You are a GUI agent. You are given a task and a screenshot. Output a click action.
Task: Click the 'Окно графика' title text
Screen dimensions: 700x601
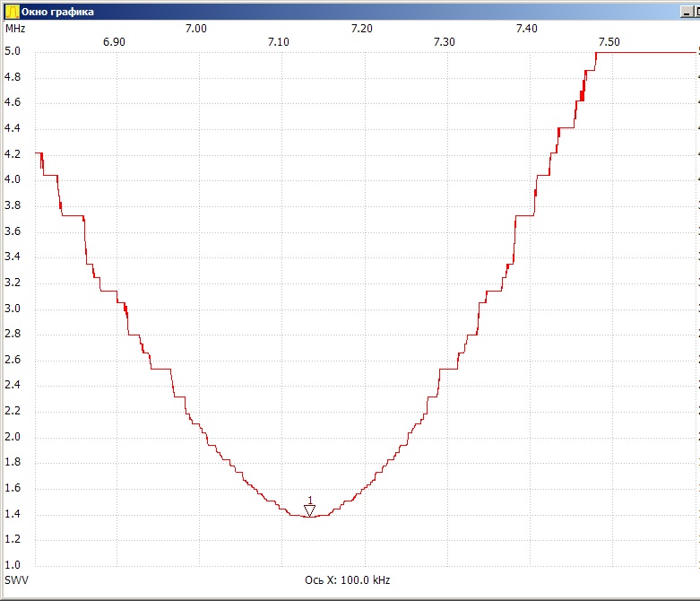click(x=57, y=12)
